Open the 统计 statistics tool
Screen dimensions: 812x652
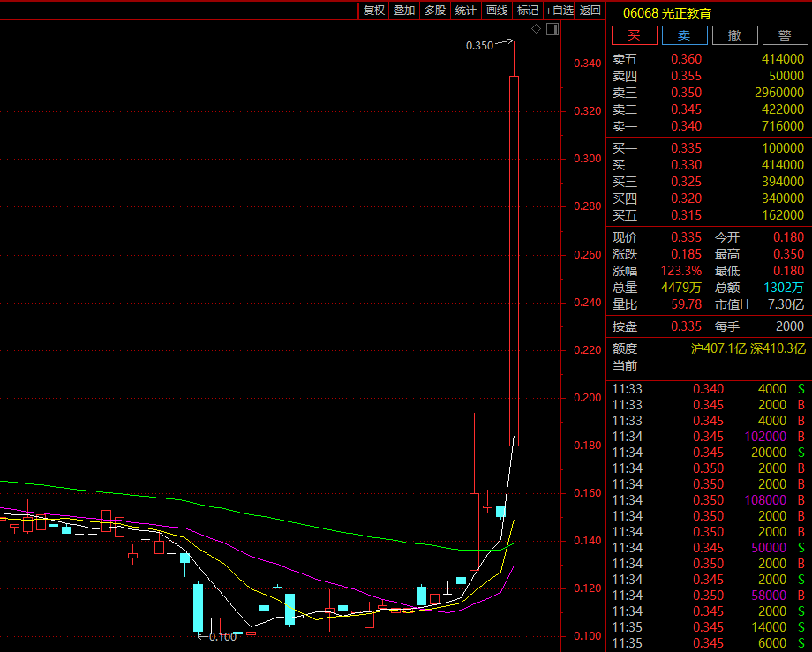(465, 11)
